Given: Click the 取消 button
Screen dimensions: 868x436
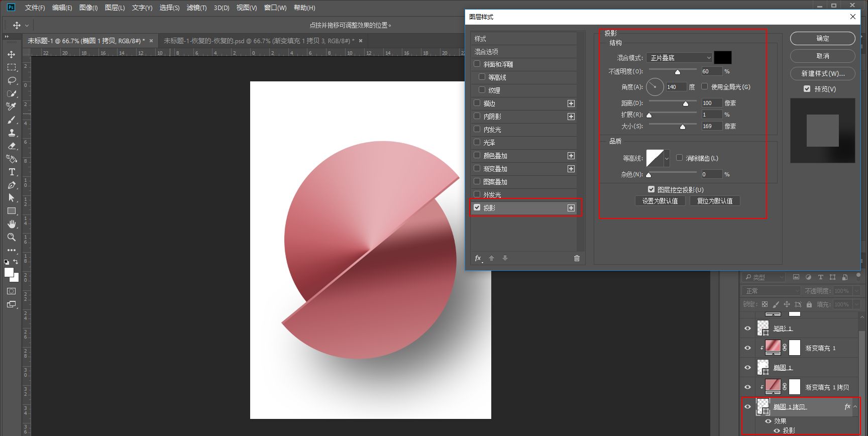Looking at the screenshot, I should pyautogui.click(x=823, y=56).
